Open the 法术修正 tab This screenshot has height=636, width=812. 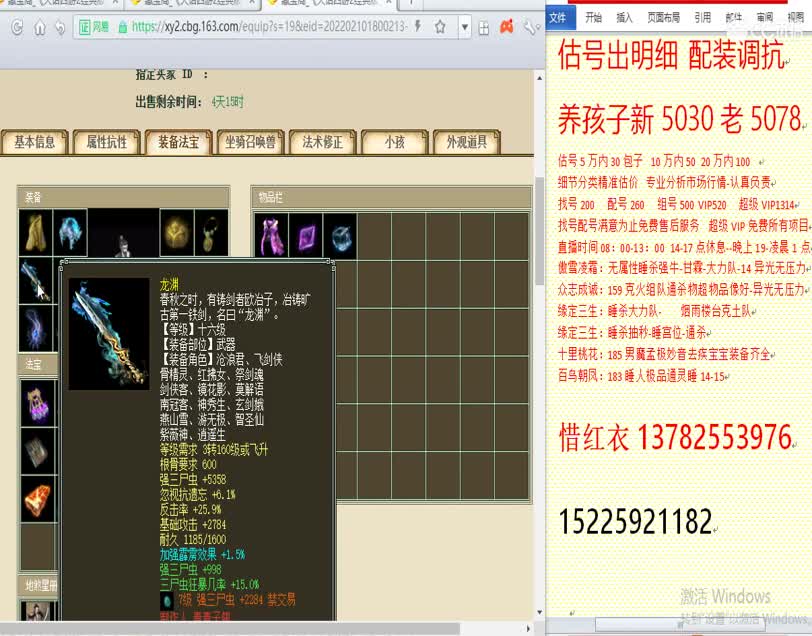pyautogui.click(x=323, y=142)
